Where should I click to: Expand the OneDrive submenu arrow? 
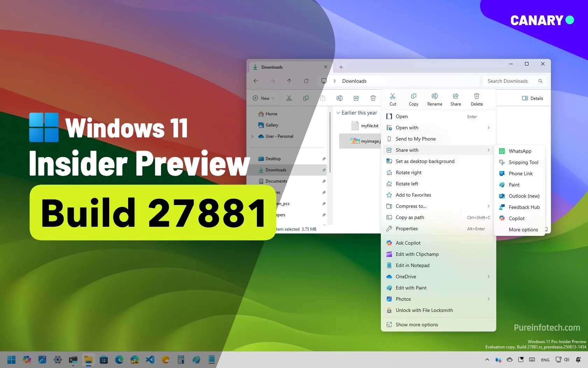[489, 277]
